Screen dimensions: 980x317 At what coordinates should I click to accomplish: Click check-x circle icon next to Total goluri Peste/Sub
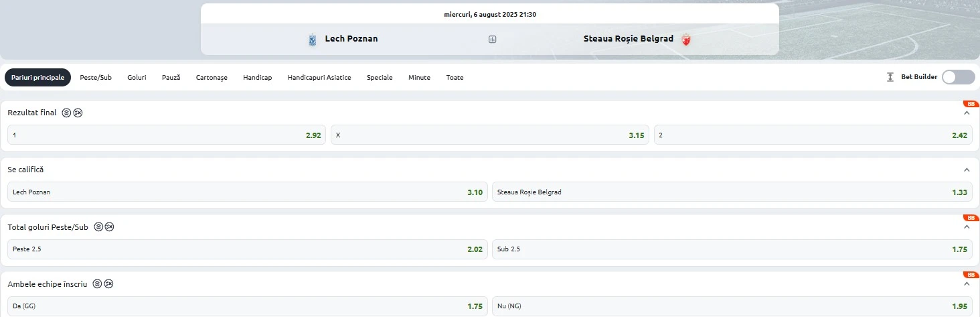[109, 227]
